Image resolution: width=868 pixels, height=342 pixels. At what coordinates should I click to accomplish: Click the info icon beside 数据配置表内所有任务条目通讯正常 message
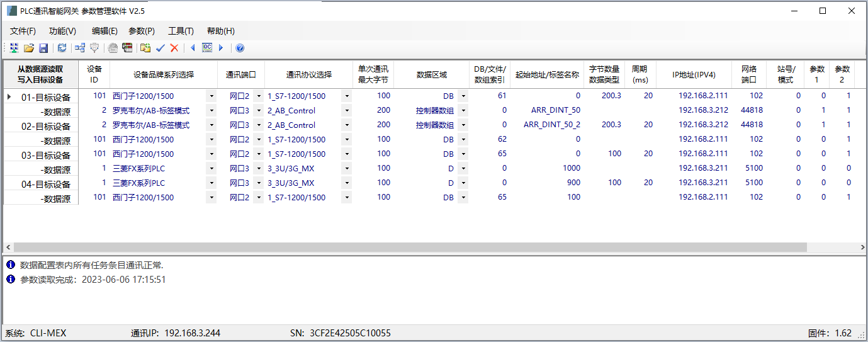pos(11,265)
